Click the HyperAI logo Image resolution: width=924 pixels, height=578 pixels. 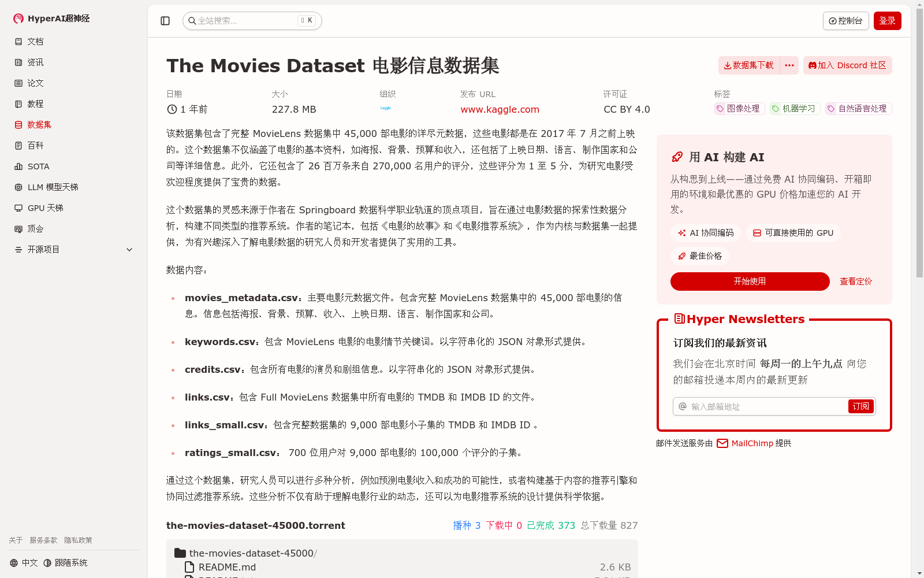[18, 18]
